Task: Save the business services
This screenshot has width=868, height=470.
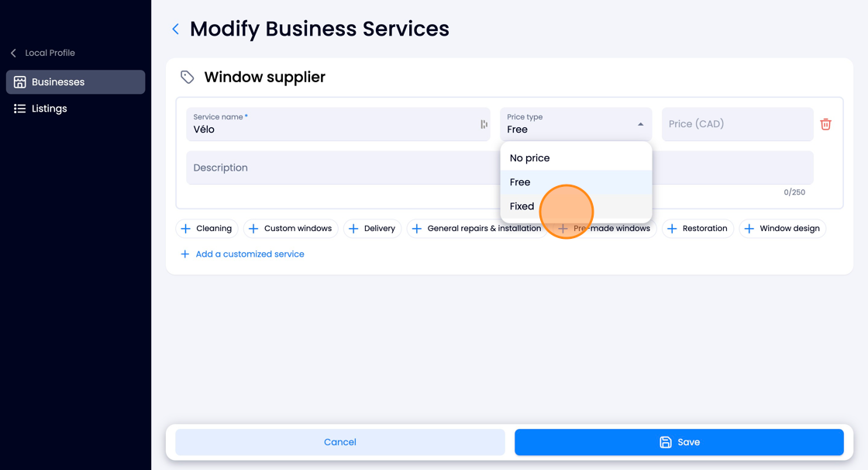Action: pyautogui.click(x=679, y=442)
